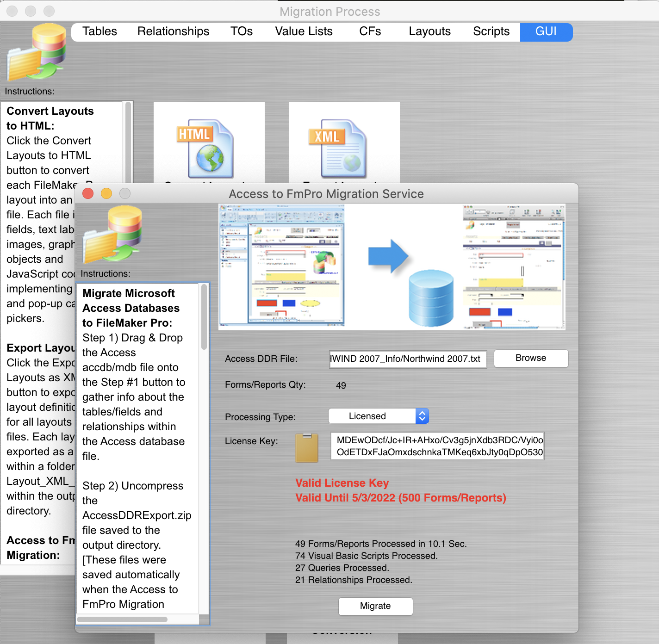Close the Access to FmPro Migration Service window
This screenshot has width=659, height=644.
pos(88,193)
